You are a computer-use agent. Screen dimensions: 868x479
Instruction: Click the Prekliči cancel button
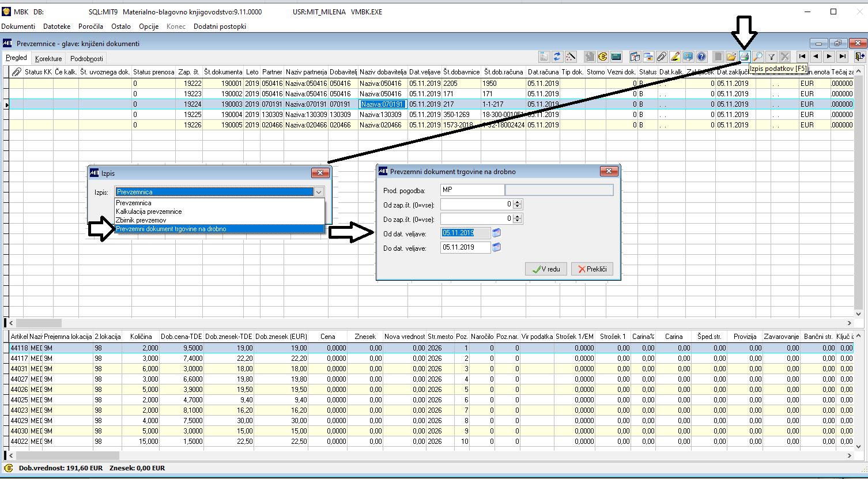[x=592, y=269]
